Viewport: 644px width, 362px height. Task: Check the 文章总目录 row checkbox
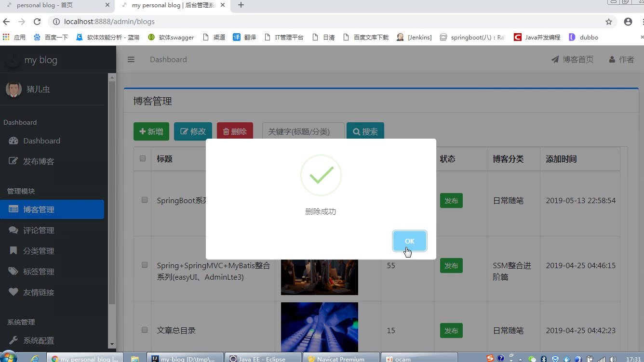(145, 330)
